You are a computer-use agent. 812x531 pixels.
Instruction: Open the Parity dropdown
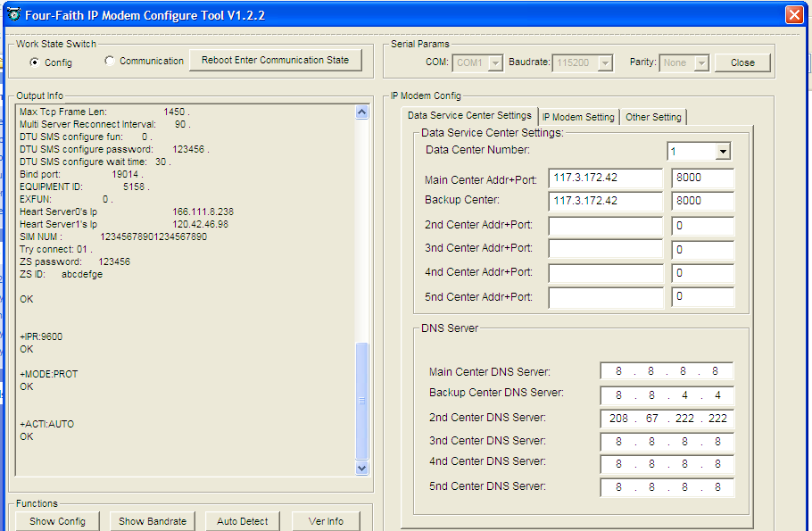point(701,62)
